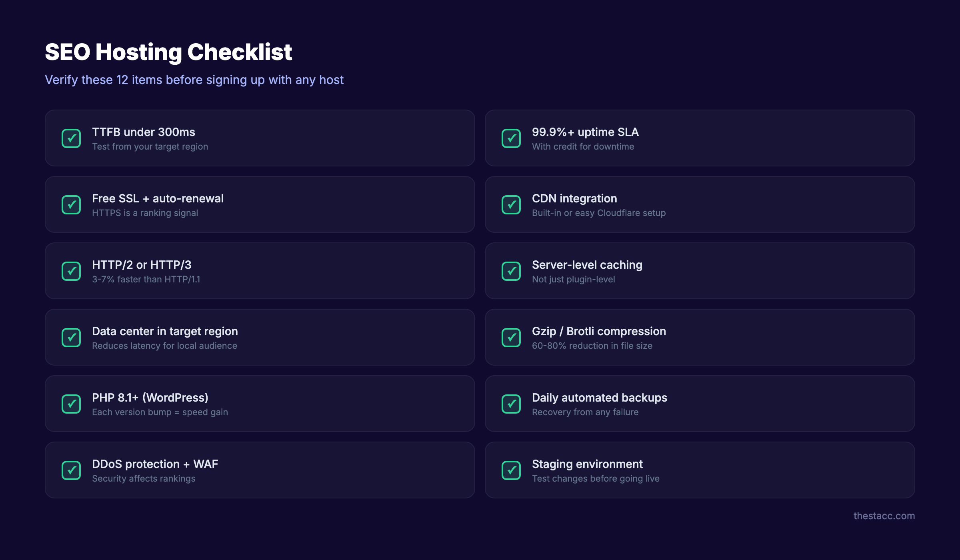Click the checkmark icon beside Server-level caching
The width and height of the screenshot is (960, 560).
(511, 271)
